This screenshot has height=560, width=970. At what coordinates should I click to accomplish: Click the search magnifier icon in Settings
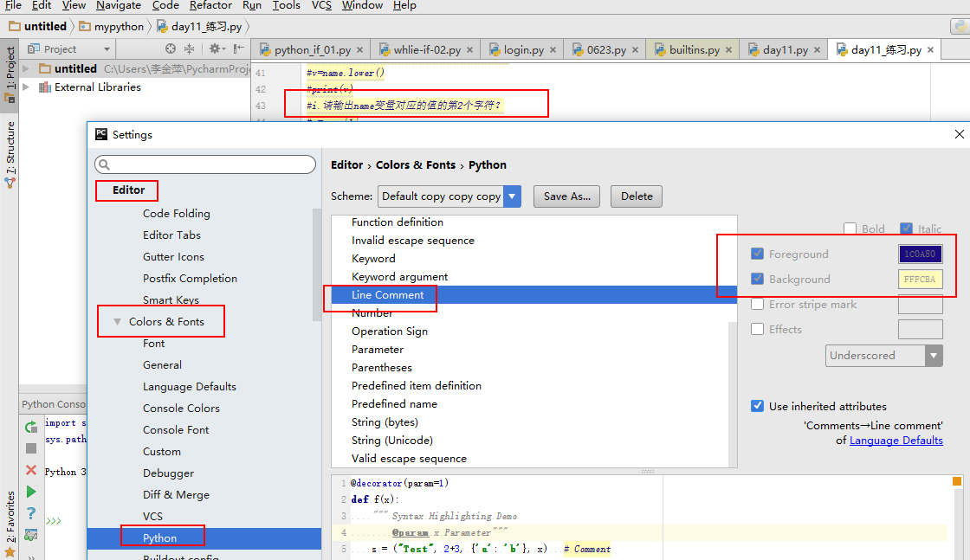105,164
